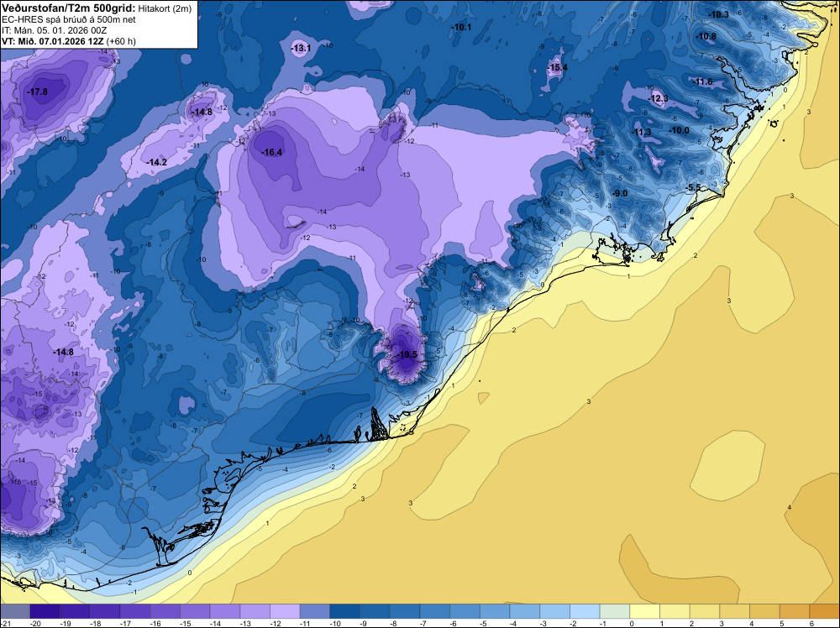Select the -11.6 temperature label
The image size is (840, 628).
coord(703,82)
